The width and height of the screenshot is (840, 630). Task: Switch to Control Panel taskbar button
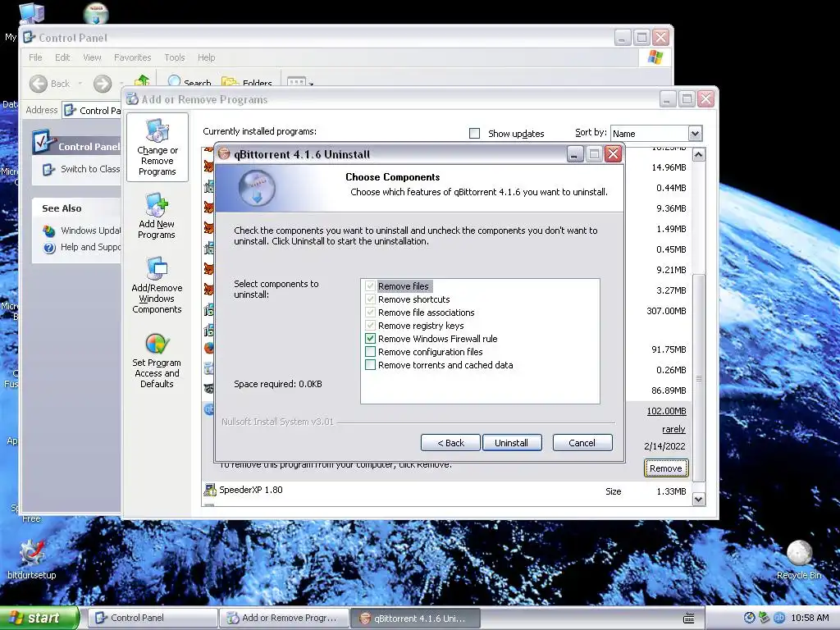point(153,618)
